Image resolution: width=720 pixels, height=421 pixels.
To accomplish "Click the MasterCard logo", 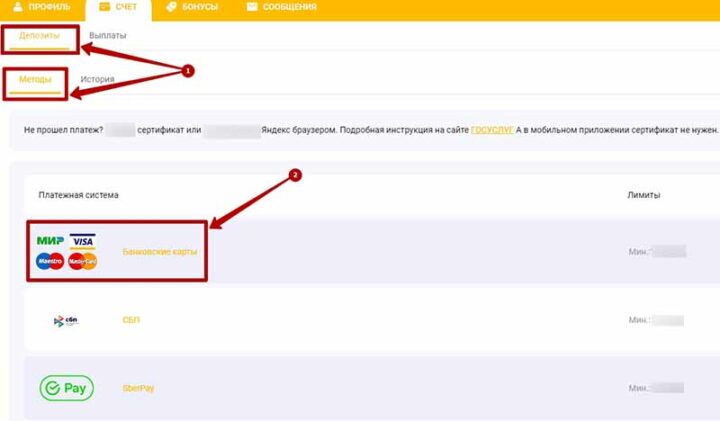I will 83,261.
